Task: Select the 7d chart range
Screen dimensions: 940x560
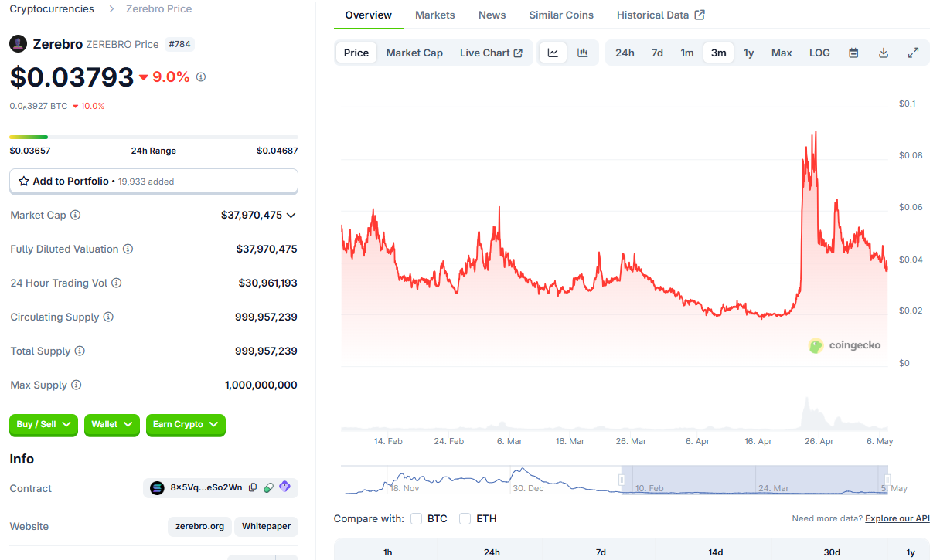Action: pos(657,53)
